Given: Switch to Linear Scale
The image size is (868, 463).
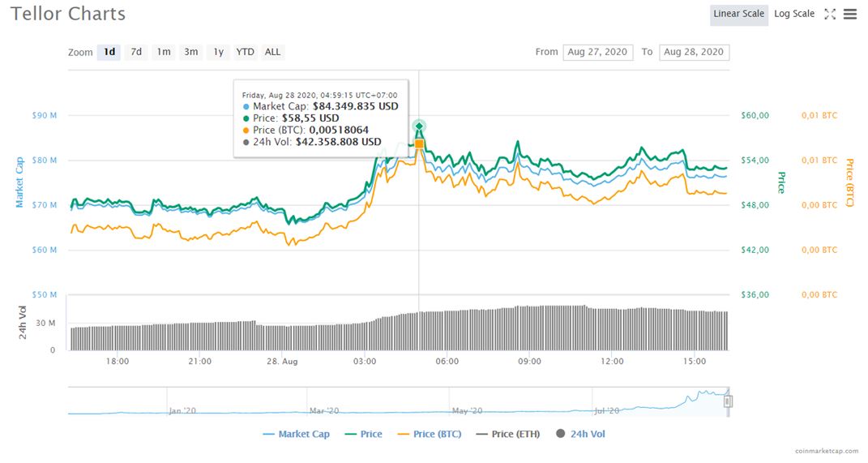Looking at the screenshot, I should [738, 14].
